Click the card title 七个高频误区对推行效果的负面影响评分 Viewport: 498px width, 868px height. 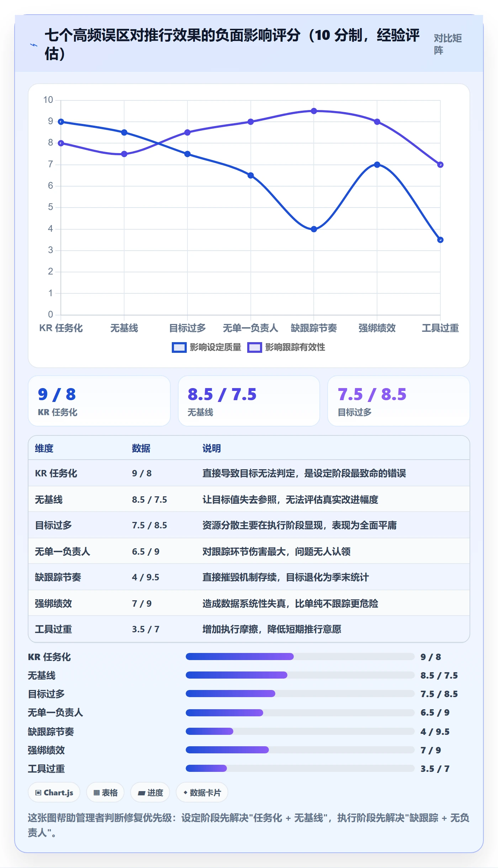232,44
